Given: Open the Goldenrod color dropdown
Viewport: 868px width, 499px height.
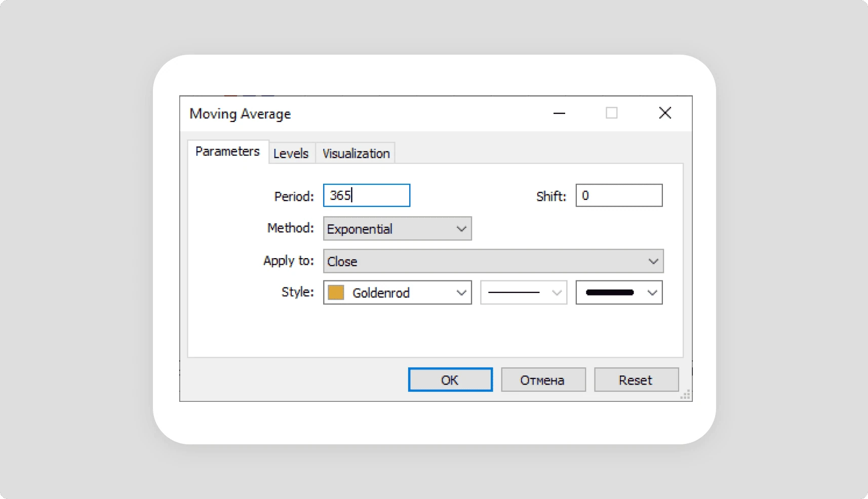Looking at the screenshot, I should (x=398, y=293).
